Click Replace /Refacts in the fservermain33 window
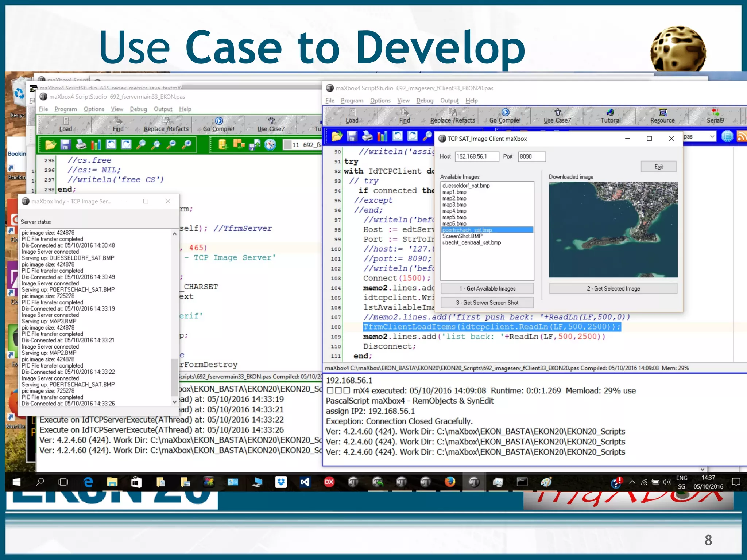The width and height of the screenshot is (747, 560). click(166, 125)
